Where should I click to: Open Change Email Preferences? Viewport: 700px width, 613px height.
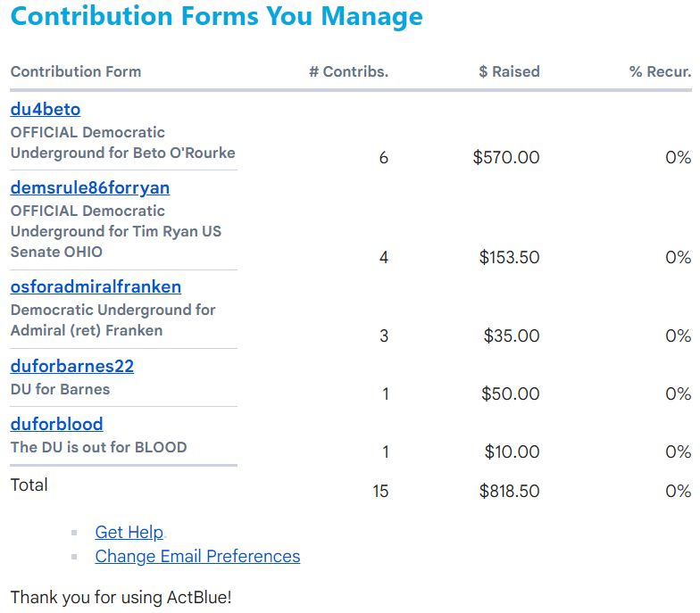(197, 557)
